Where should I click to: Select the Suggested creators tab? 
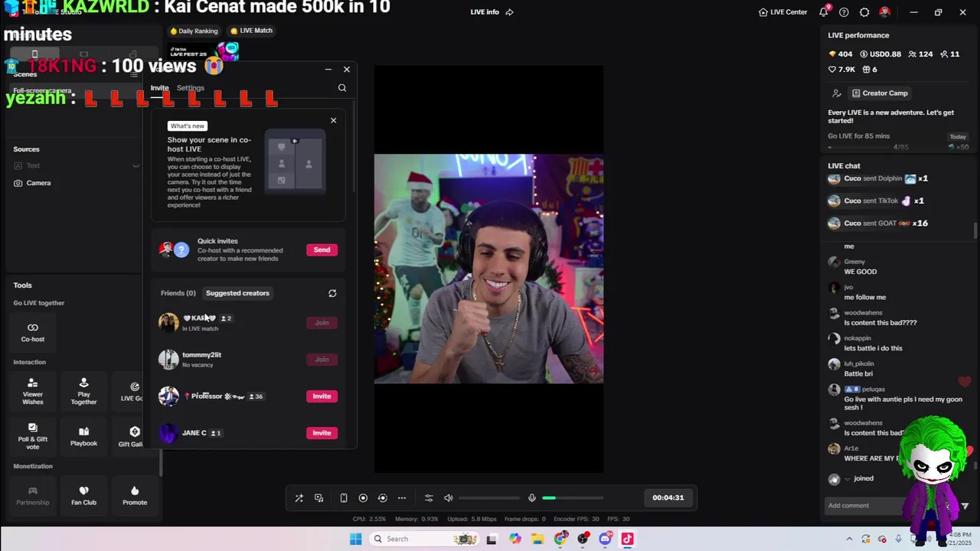pos(237,293)
